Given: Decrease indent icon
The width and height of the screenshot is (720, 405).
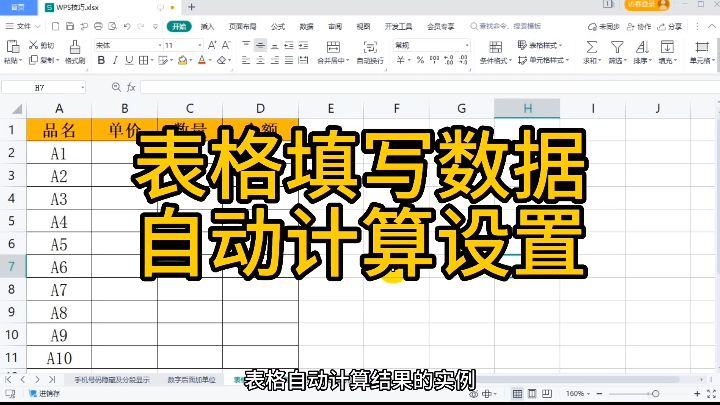Looking at the screenshot, I should [x=289, y=45].
